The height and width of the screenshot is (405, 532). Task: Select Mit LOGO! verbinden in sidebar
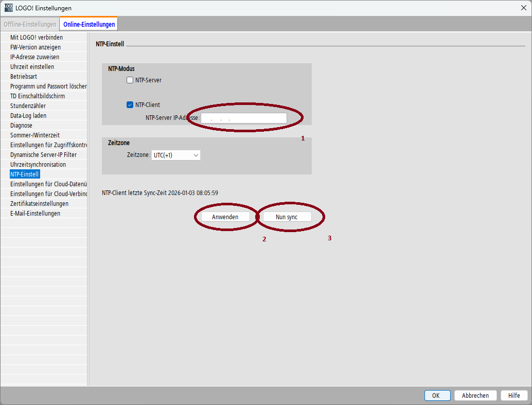[37, 38]
